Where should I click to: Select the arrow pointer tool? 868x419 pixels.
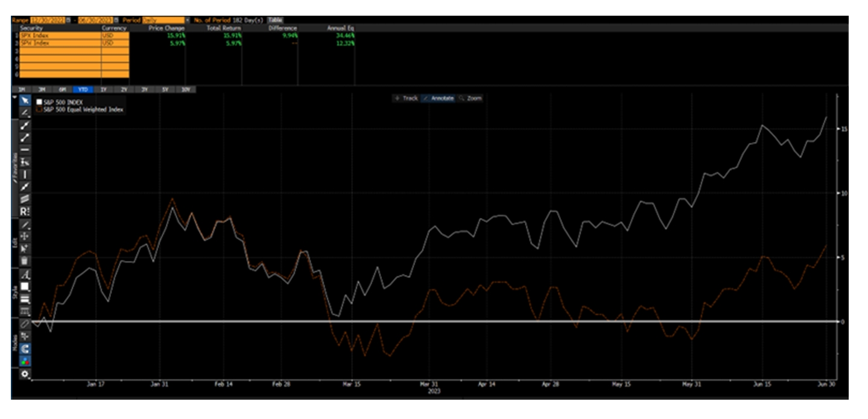coord(25,100)
